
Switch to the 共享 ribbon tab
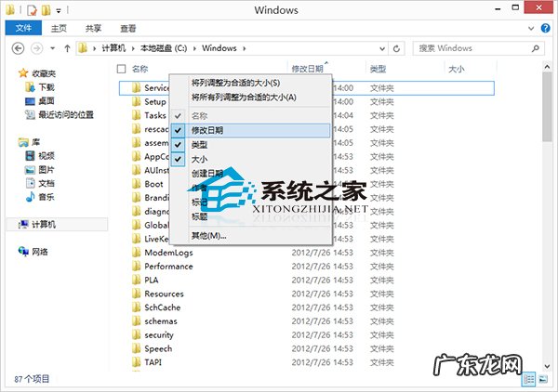(93, 29)
